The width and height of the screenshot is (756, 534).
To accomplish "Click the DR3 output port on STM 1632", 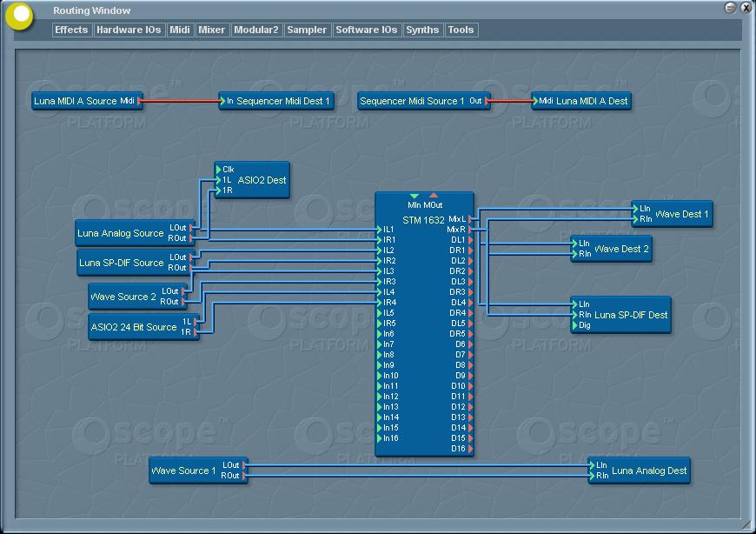I will tap(471, 292).
